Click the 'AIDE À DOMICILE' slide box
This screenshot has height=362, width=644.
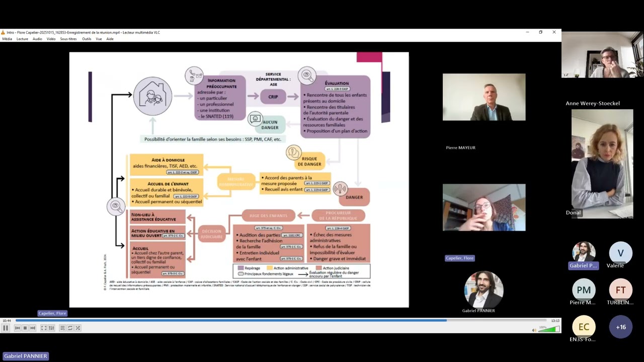coord(167,165)
